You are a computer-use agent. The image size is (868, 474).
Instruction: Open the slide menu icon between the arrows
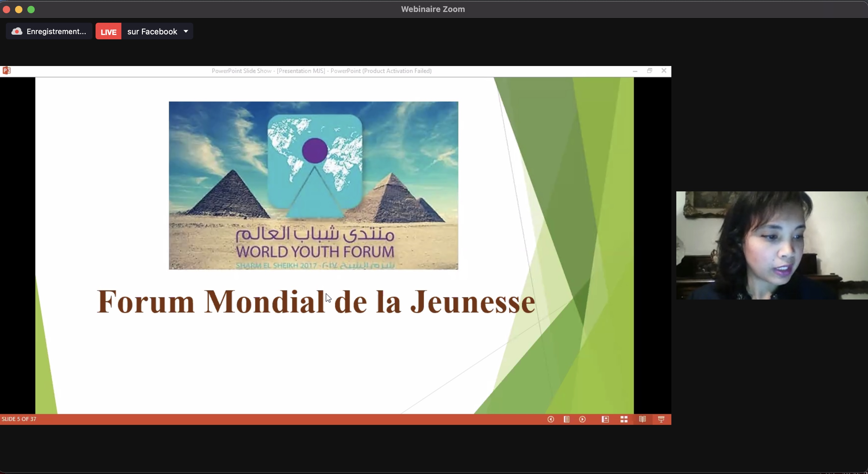[566, 419]
